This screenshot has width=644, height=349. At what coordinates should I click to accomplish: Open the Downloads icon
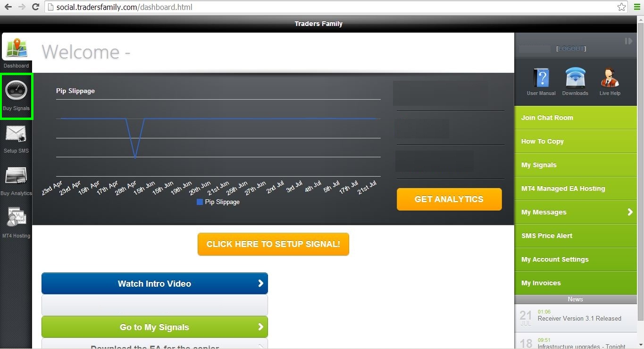(x=575, y=77)
